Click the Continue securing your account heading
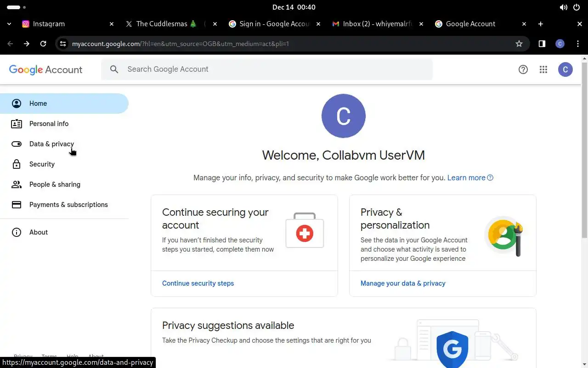588x368 pixels. click(215, 219)
